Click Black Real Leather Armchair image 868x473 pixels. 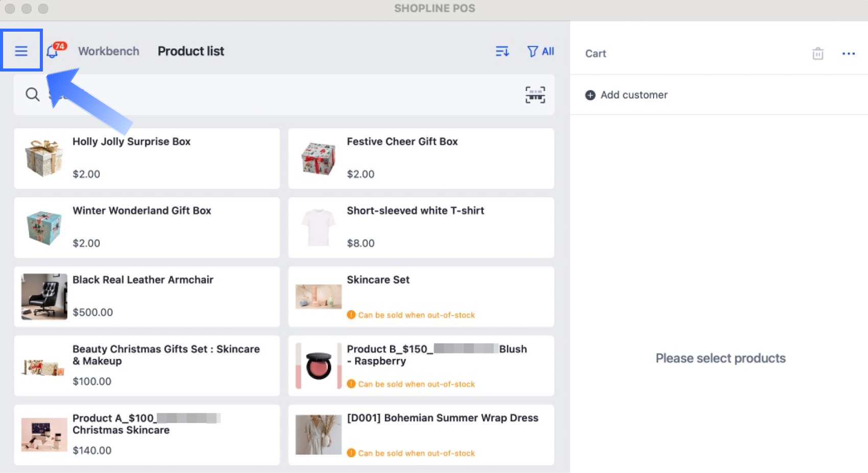[x=44, y=297]
